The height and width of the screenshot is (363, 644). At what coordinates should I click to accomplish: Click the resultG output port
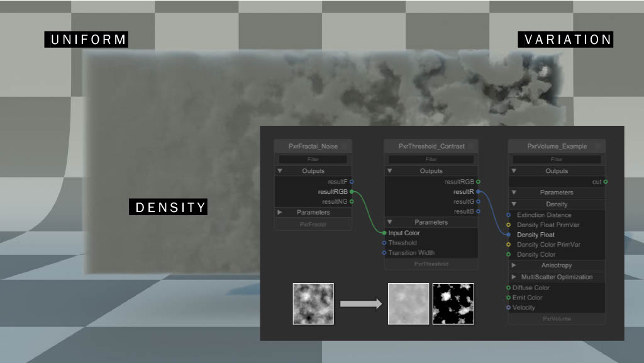pyautogui.click(x=478, y=202)
